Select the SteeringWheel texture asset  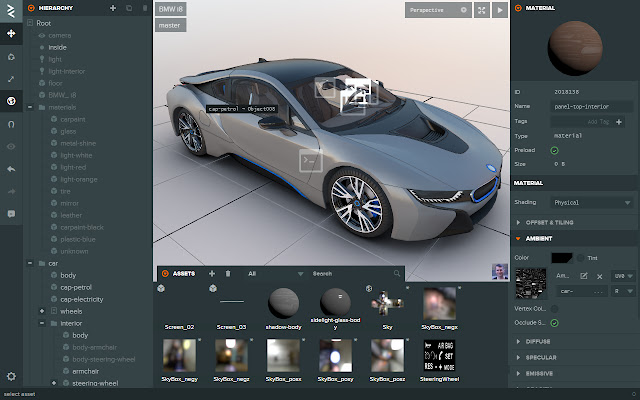tap(439, 360)
